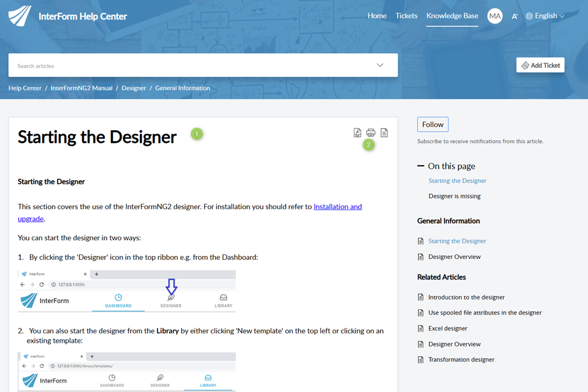
Task: Click the General Information breadcrumb
Action: tap(183, 88)
